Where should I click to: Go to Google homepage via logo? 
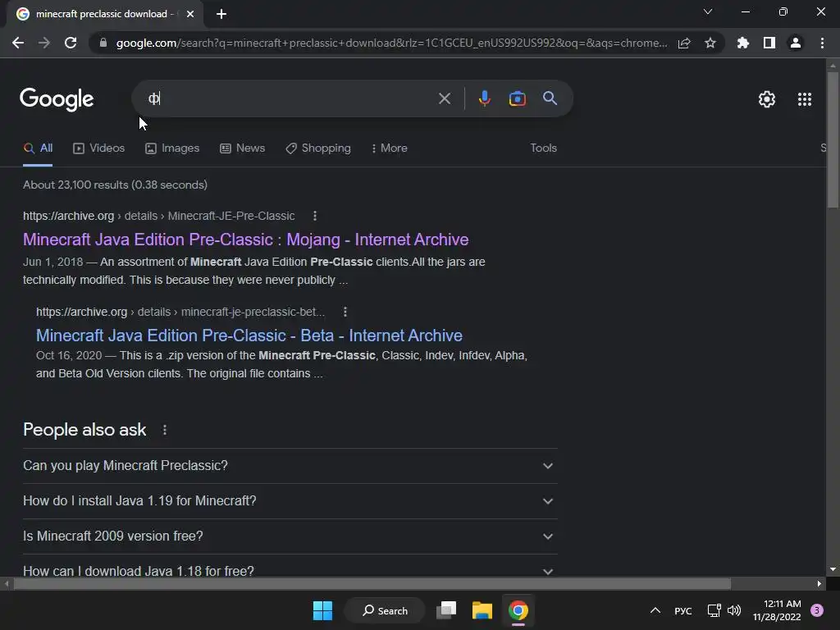(57, 99)
